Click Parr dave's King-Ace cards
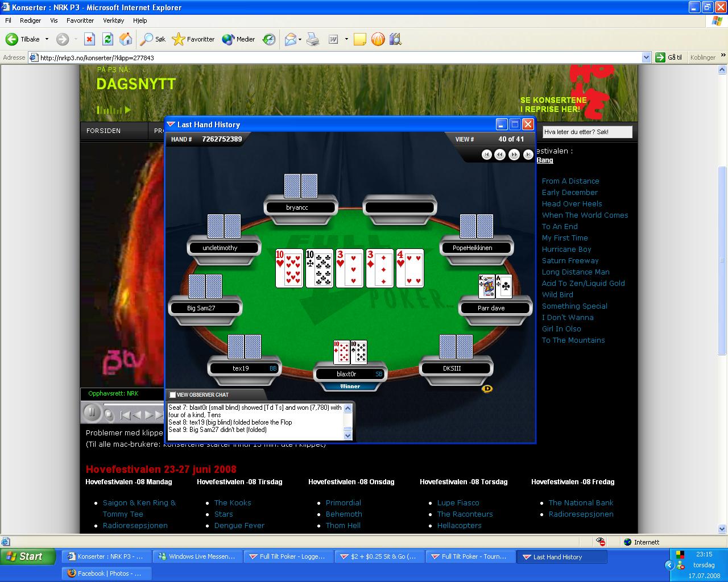Viewport: 728px width, 582px height. click(495, 286)
